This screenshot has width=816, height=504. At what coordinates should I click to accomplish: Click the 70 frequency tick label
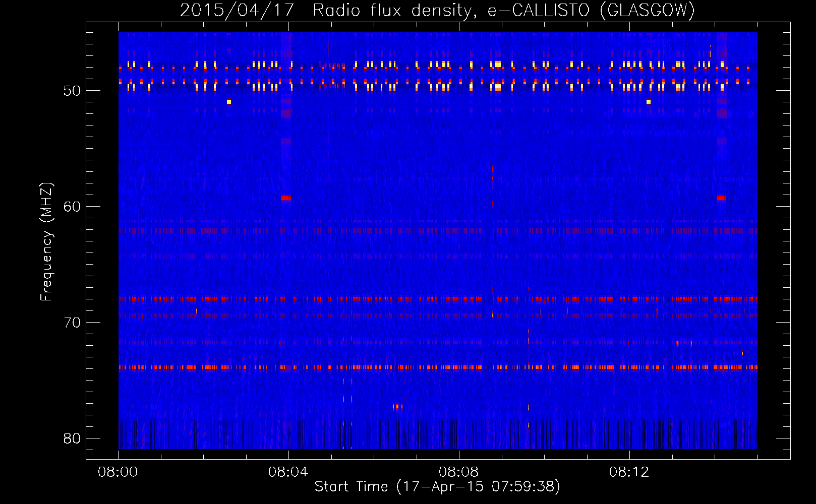pos(72,323)
